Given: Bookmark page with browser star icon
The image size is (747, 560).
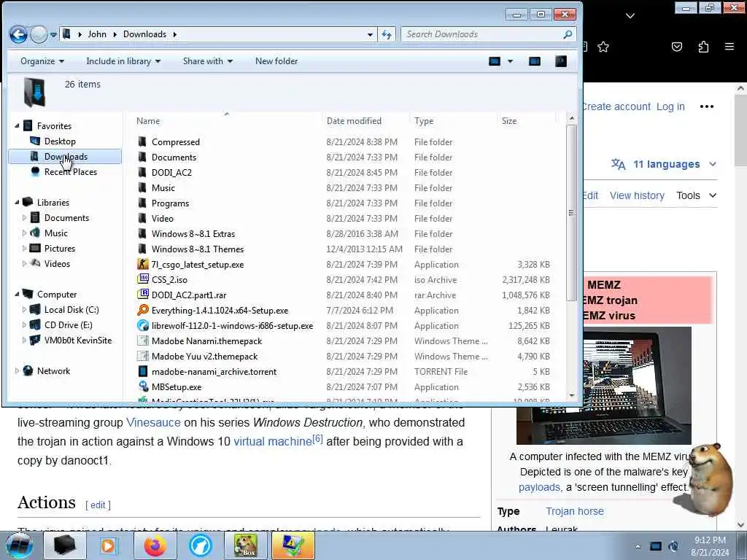Looking at the screenshot, I should click(603, 47).
